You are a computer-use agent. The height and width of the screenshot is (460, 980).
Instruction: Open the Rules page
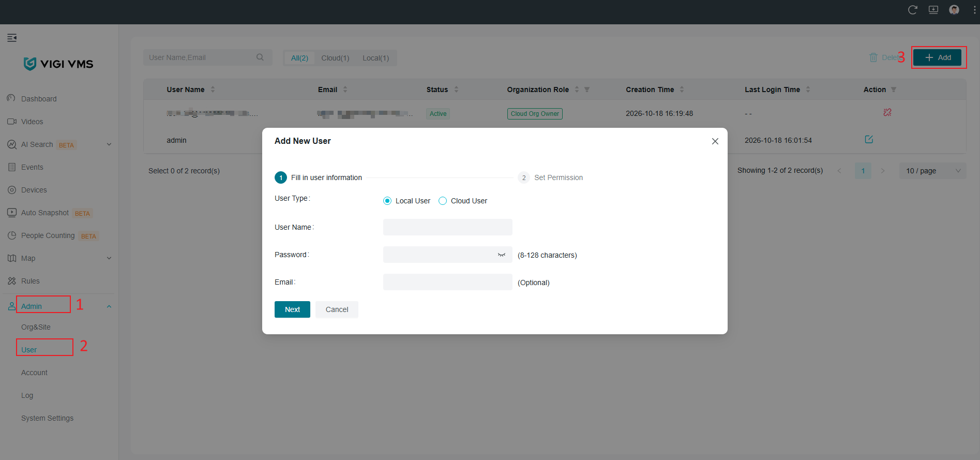click(31, 281)
